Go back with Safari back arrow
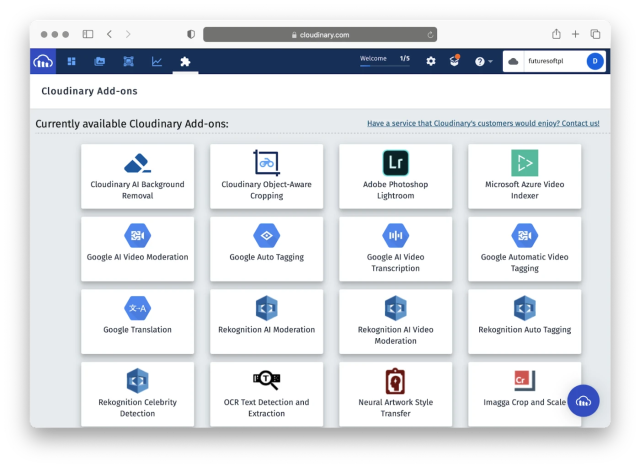Screen dimensions: 640x467 click(x=109, y=34)
